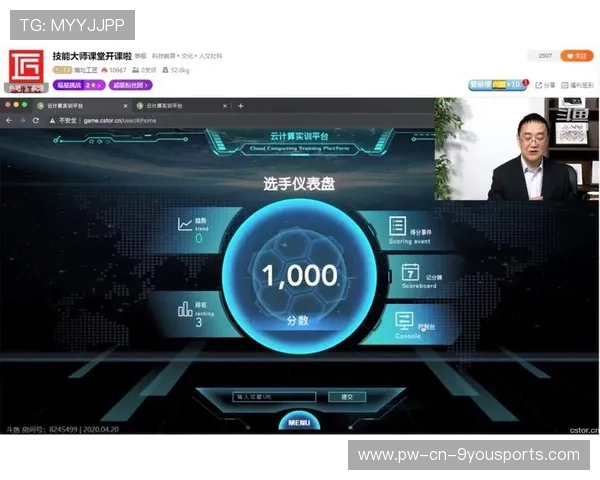
Task: Click the 提交 submit button
Action: [347, 397]
